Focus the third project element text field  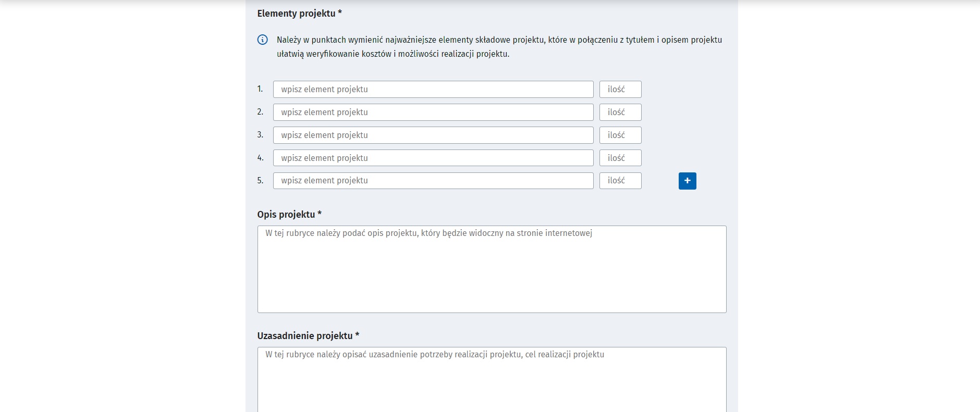tap(433, 135)
